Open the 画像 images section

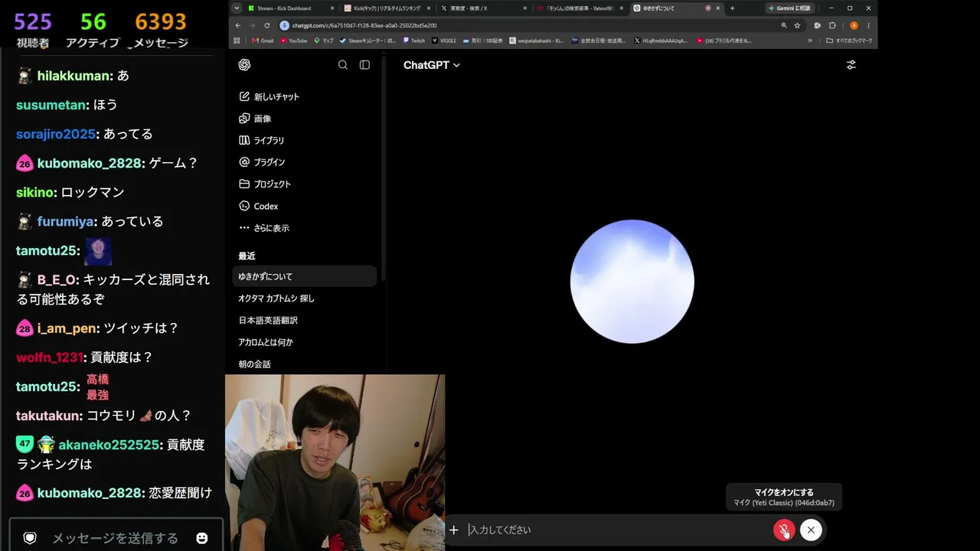305,119
